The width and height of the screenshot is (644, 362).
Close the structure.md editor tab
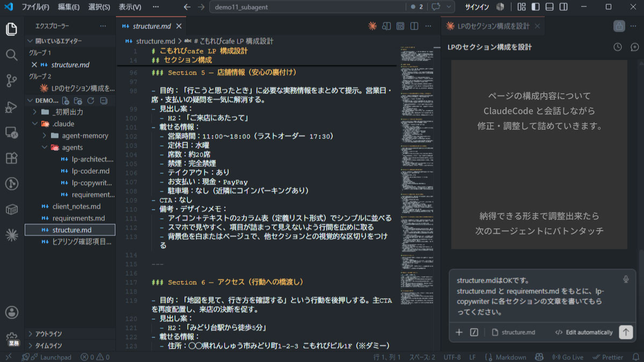(179, 26)
